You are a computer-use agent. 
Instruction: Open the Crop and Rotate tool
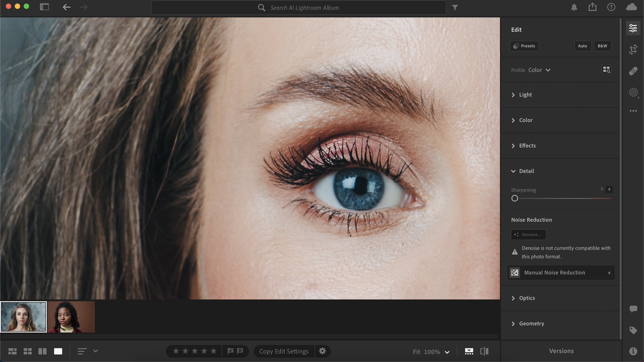(633, 49)
